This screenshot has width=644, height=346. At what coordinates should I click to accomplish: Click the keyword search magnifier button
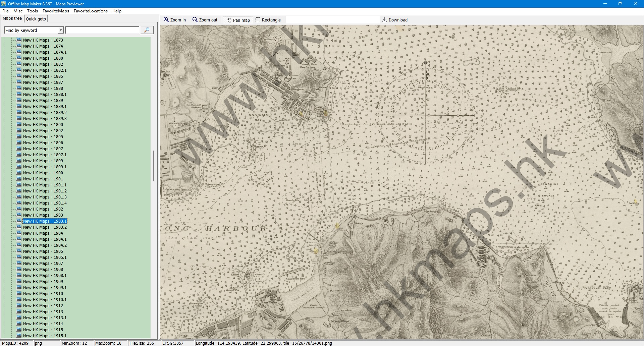[147, 30]
